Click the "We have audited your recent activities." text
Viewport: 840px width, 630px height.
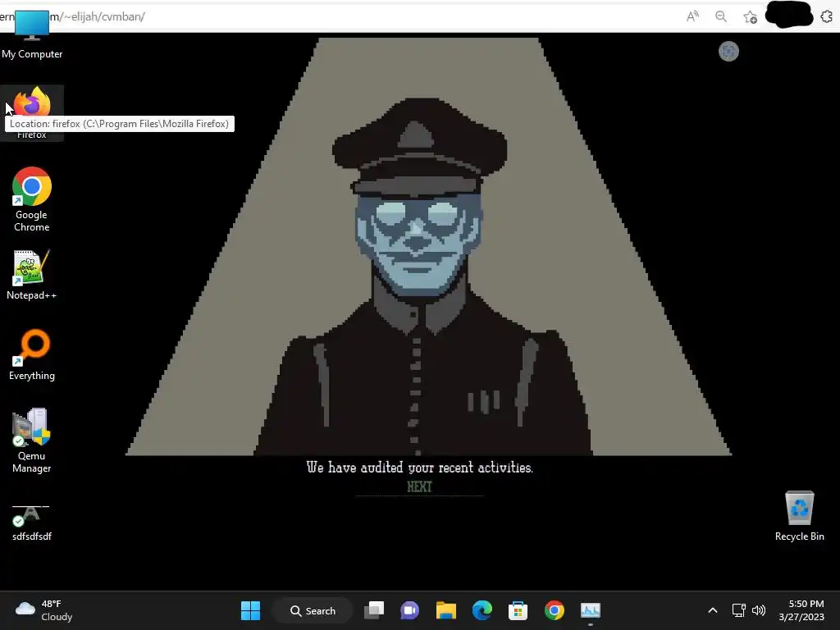(x=419, y=468)
